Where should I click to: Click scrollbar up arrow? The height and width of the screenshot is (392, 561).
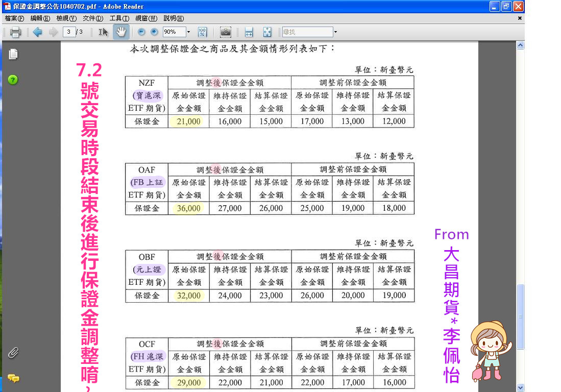click(x=521, y=45)
